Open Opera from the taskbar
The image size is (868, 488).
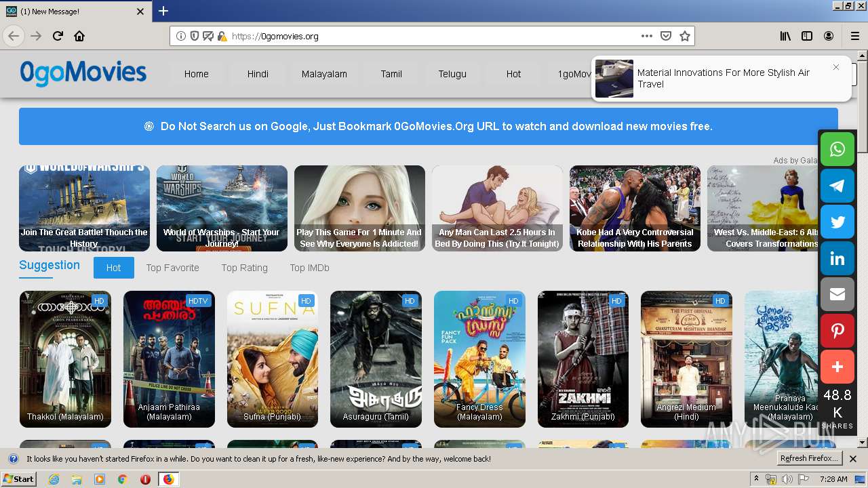[145, 479]
